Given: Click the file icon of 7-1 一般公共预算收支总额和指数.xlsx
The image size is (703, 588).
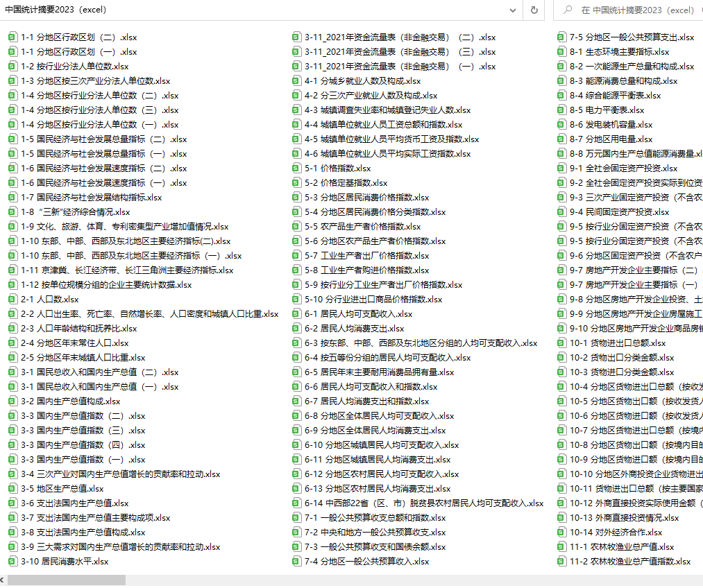Looking at the screenshot, I should [x=296, y=518].
